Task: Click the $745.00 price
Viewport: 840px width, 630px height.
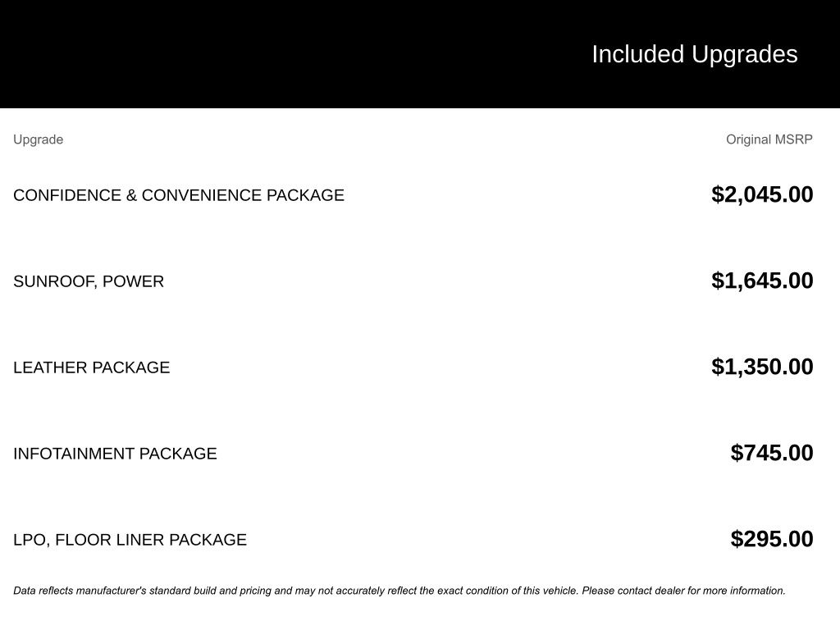Action: click(x=772, y=453)
